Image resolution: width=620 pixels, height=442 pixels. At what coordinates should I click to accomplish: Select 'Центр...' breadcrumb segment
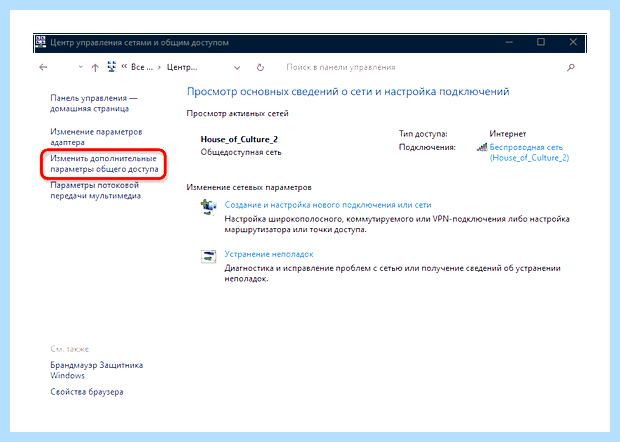[182, 67]
